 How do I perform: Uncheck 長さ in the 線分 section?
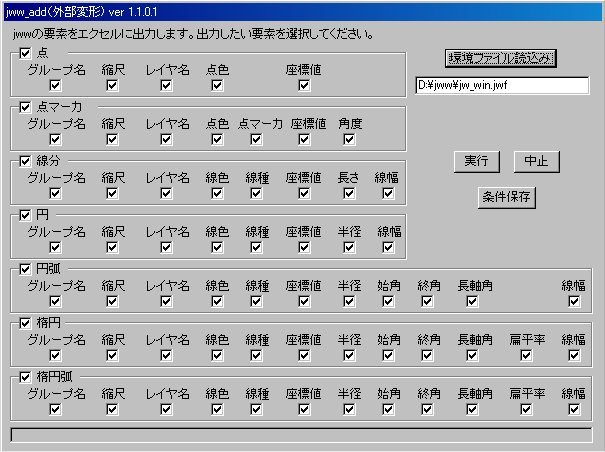349,193
